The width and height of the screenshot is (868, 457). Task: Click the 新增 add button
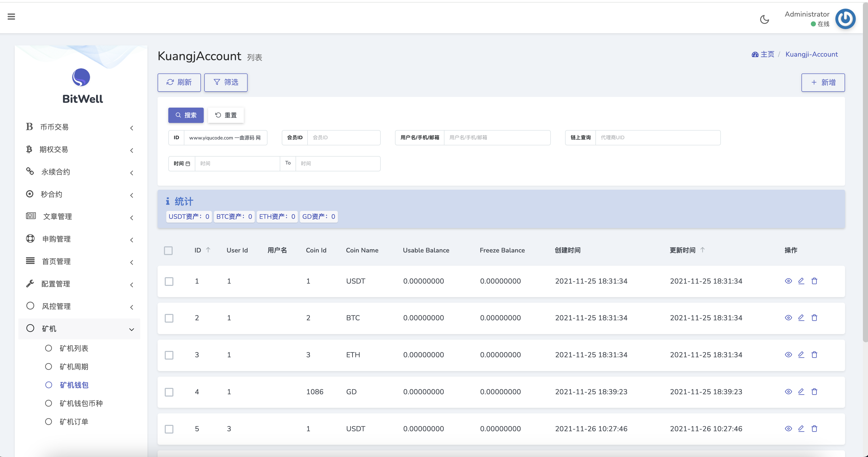(x=823, y=83)
